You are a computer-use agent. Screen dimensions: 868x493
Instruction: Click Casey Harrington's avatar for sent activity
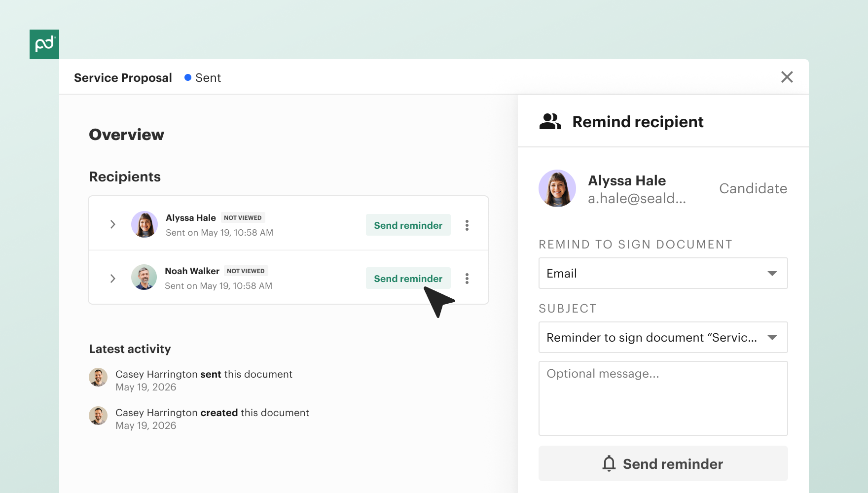(x=98, y=377)
